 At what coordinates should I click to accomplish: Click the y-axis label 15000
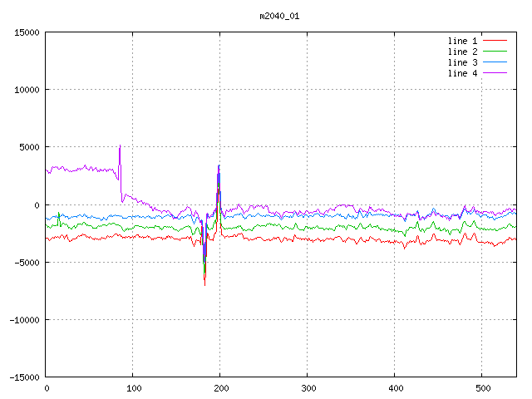[27, 32]
